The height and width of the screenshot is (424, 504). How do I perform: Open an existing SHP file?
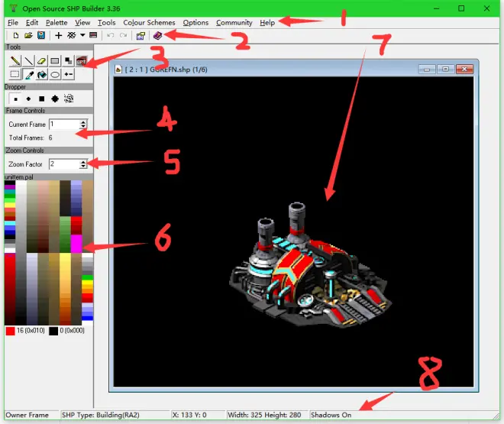pyautogui.click(x=28, y=35)
